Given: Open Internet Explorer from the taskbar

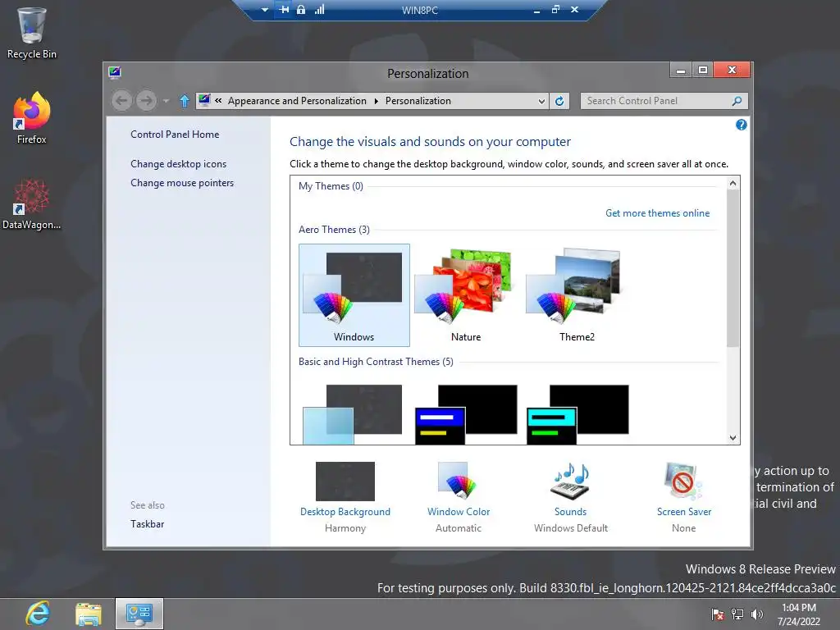Looking at the screenshot, I should pos(38,614).
